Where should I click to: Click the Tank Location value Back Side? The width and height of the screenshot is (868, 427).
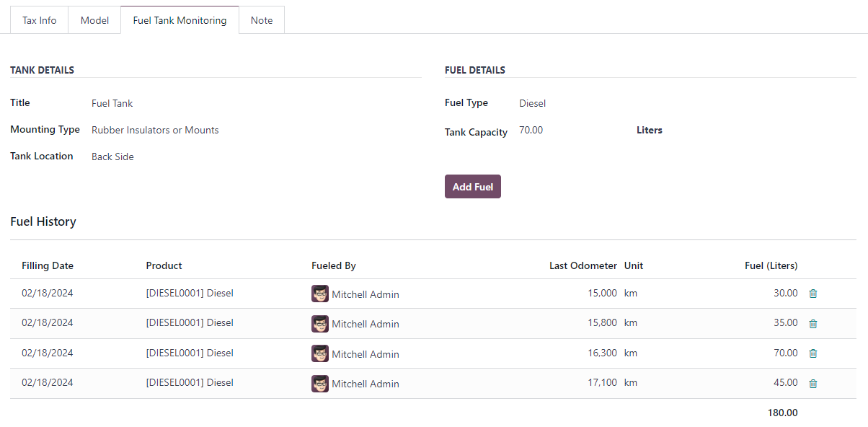point(112,157)
